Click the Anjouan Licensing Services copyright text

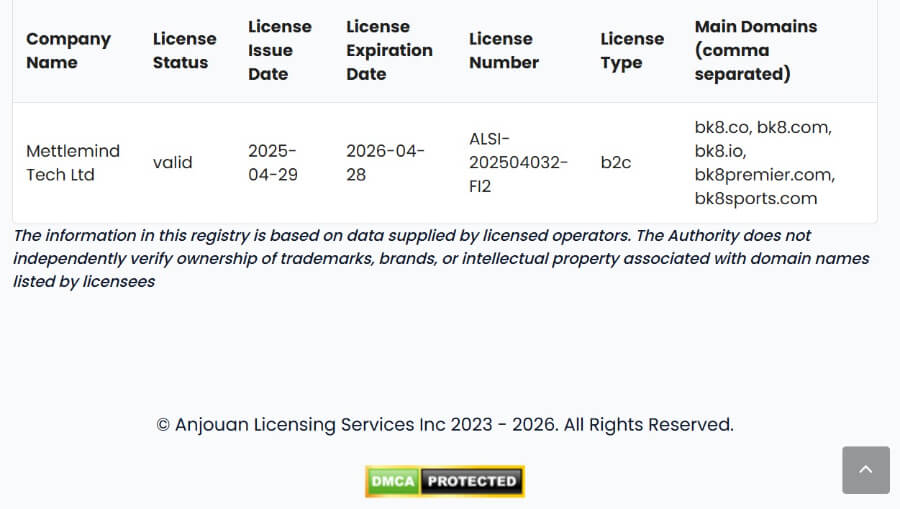coord(445,425)
